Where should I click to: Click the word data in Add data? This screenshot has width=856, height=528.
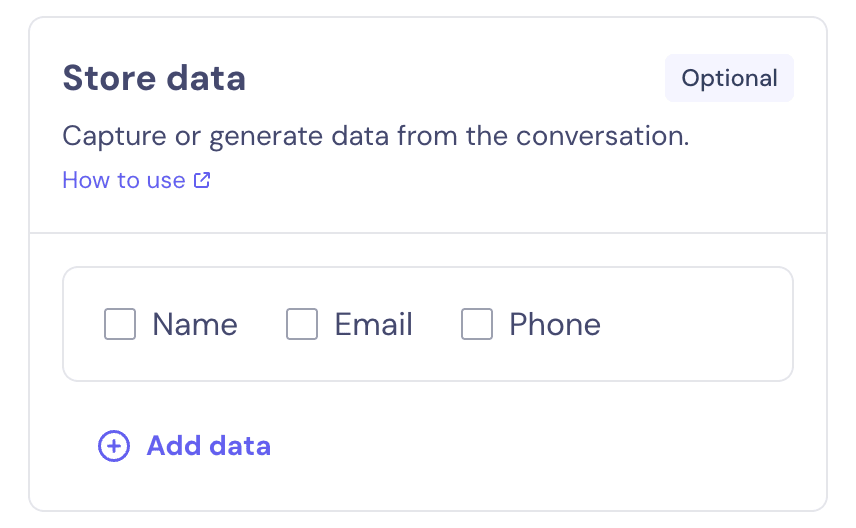coord(243,446)
